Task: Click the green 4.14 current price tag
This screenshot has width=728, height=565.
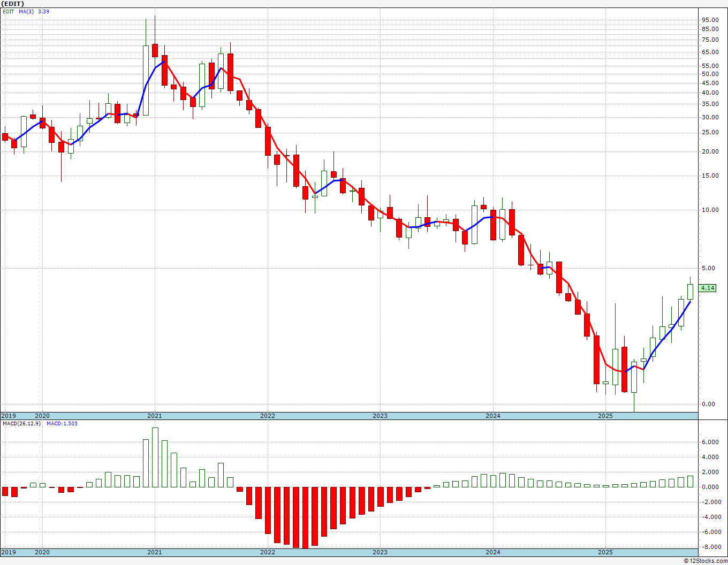Action: [708, 288]
